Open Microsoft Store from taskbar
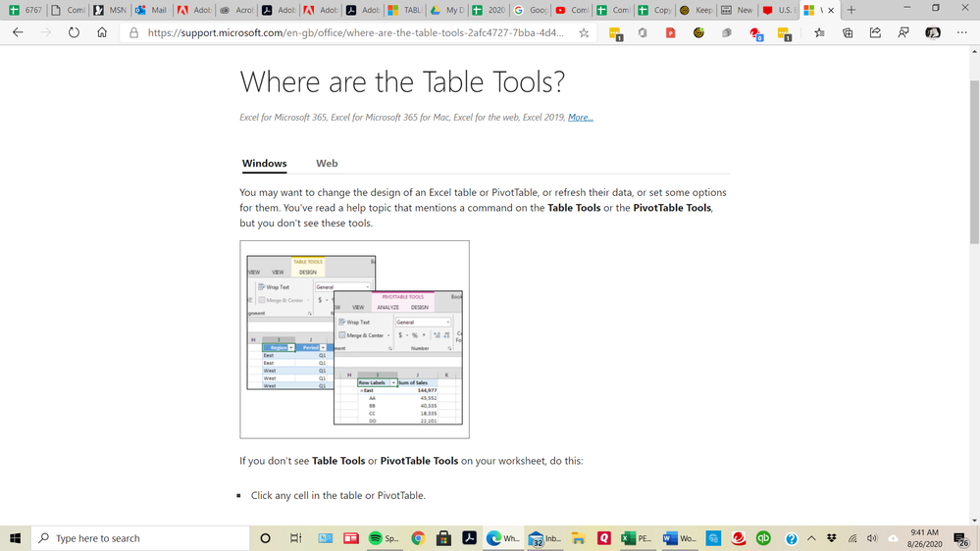Image resolution: width=980 pixels, height=551 pixels. (x=443, y=538)
